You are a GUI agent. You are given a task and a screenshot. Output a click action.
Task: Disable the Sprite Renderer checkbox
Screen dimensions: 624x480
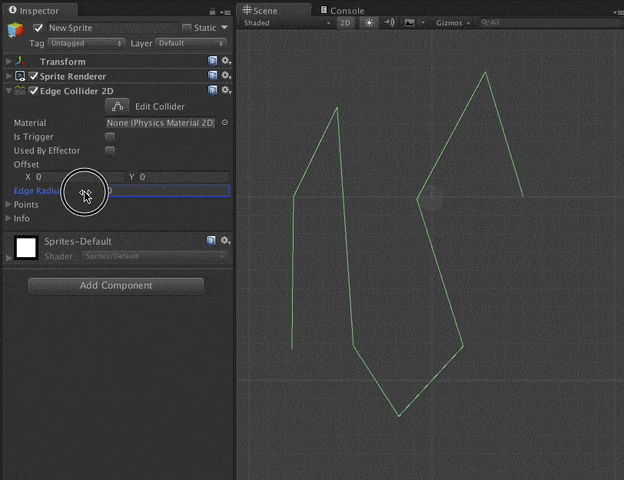(x=34, y=76)
